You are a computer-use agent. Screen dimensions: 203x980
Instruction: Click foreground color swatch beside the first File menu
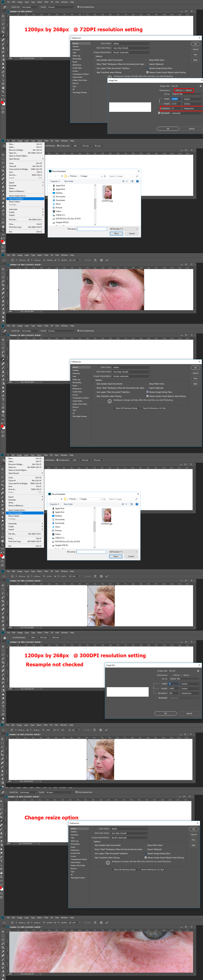coord(2,241)
